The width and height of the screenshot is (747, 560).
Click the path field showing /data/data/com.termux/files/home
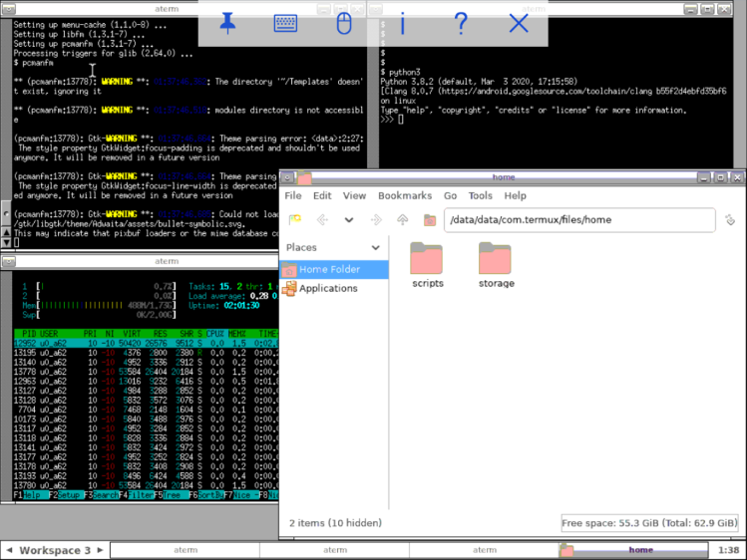(578, 220)
